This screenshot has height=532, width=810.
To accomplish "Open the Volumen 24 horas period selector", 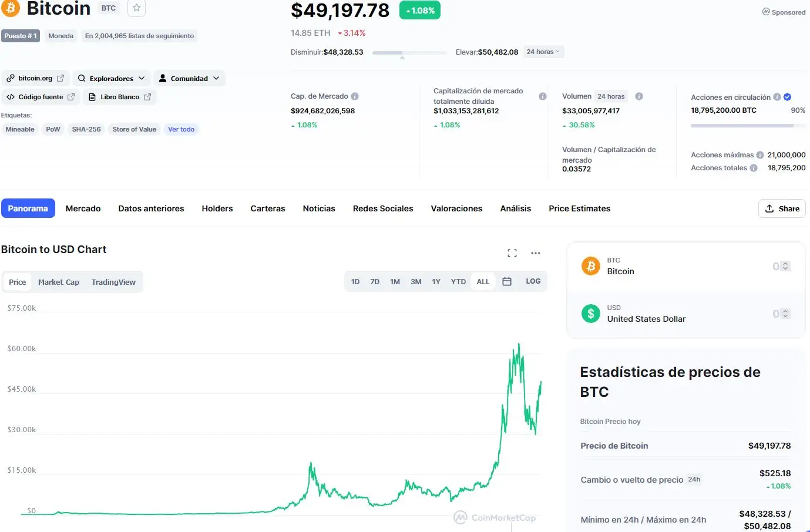I will pyautogui.click(x=611, y=96).
